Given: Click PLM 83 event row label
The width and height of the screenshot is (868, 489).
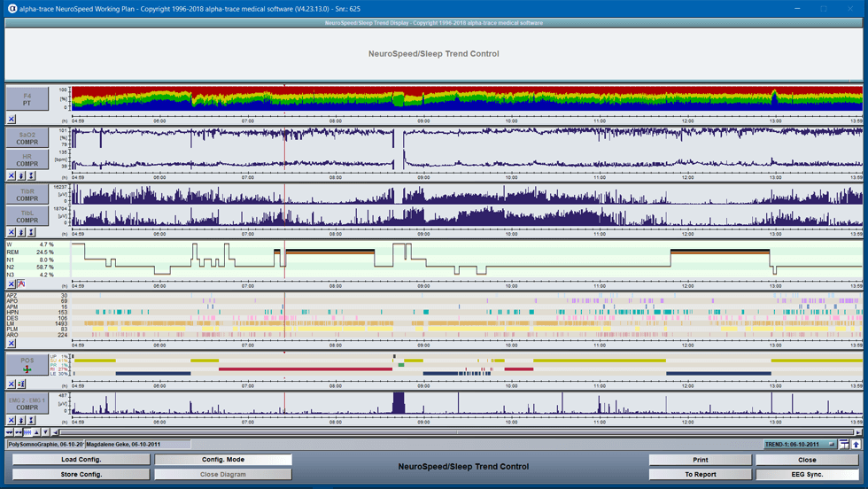Looking at the screenshot, I should pyautogui.click(x=37, y=329).
